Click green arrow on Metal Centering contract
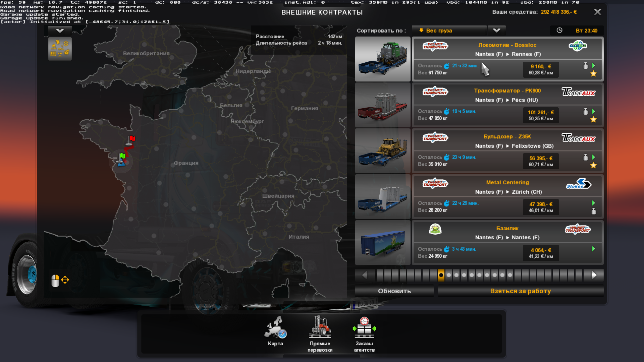Viewport: 644px width, 362px height. [x=594, y=203]
